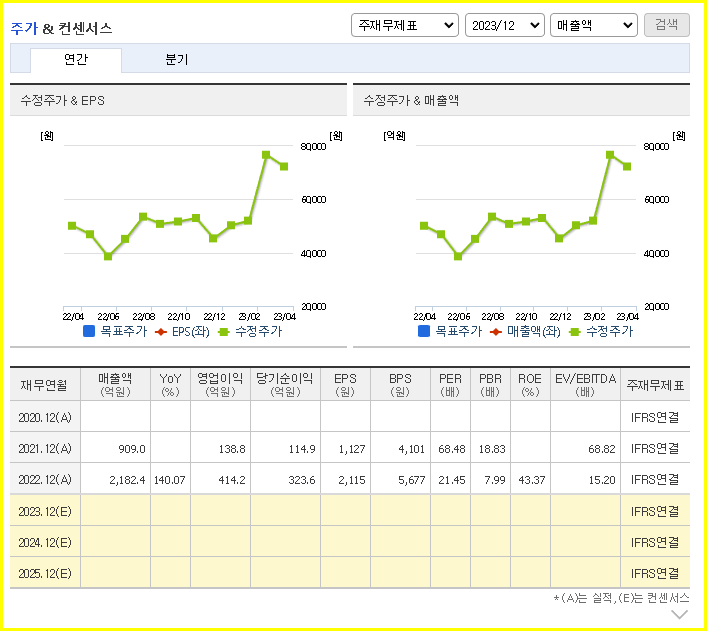This screenshot has height=631, width=707.
Task: Click 당기순이익 column header
Action: point(285,385)
